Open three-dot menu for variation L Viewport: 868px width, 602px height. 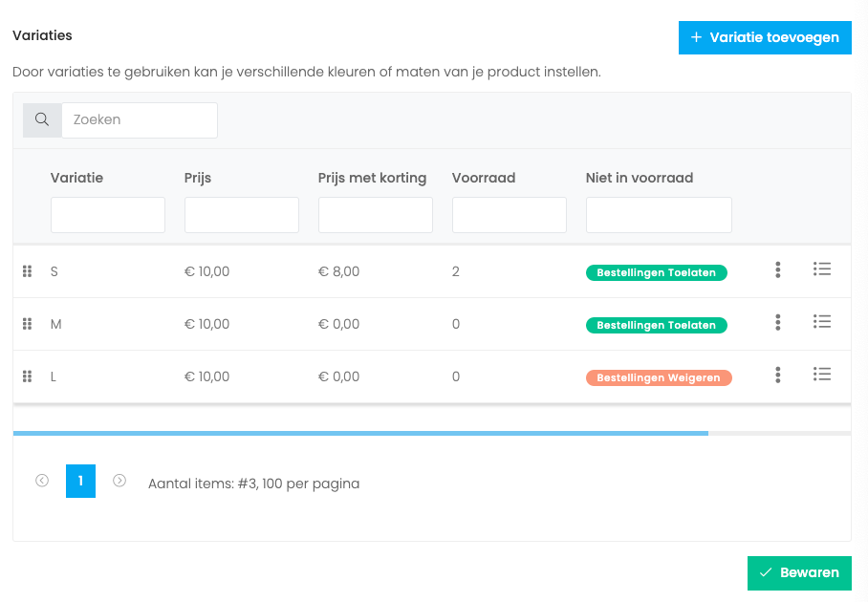pos(778,375)
